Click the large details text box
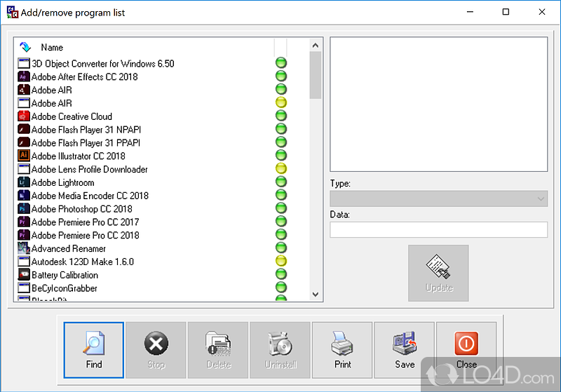This screenshot has height=392, width=561. click(439, 104)
